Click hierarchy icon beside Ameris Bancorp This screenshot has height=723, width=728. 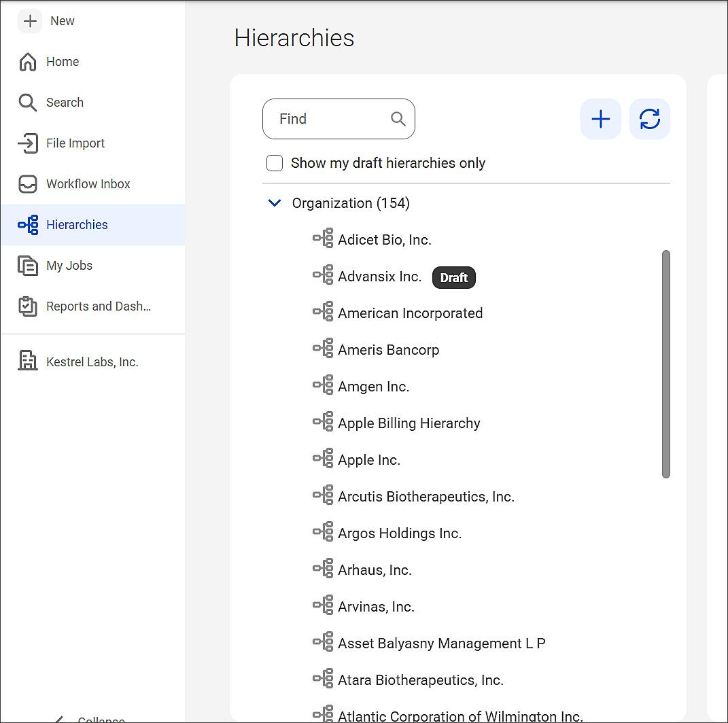(x=323, y=348)
